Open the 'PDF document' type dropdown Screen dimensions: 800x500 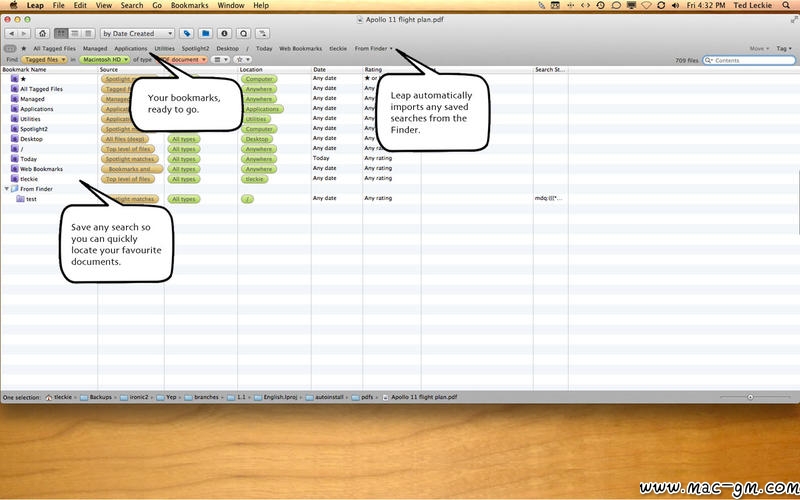point(183,60)
